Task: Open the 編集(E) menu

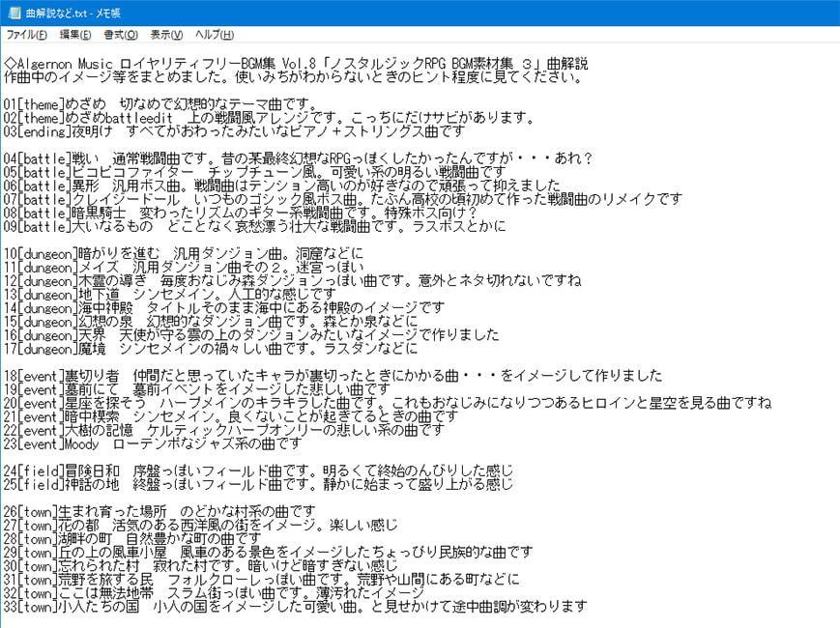Action: tap(75, 35)
